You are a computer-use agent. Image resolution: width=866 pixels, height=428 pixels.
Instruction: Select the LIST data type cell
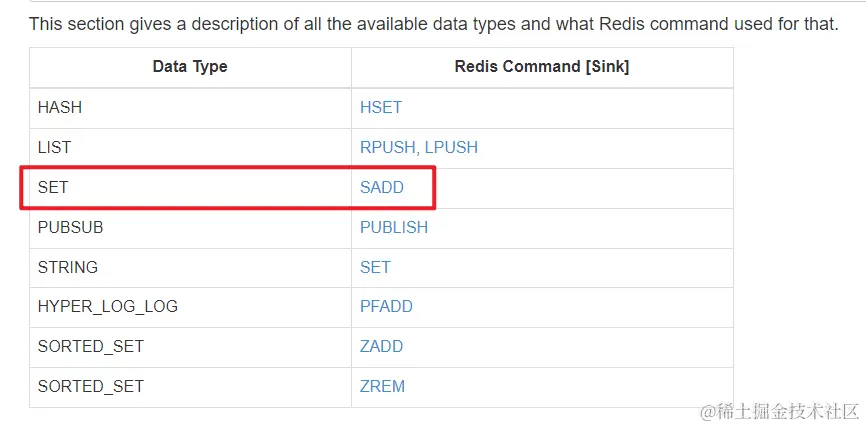tap(54, 147)
